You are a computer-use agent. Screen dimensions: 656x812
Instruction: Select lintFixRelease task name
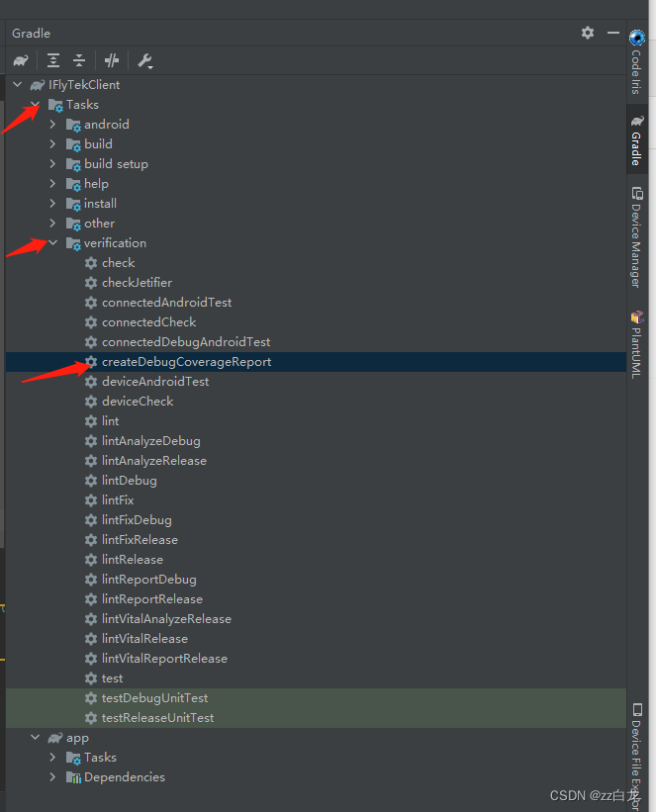click(140, 540)
